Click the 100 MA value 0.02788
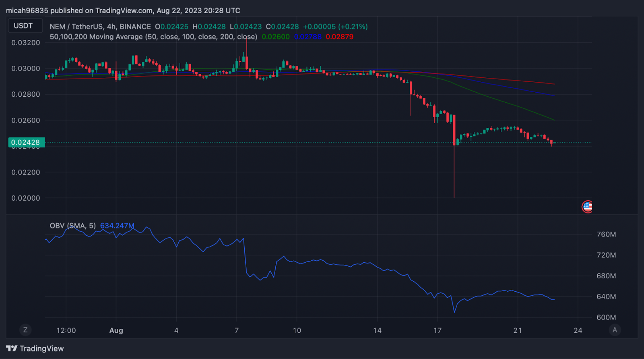This screenshot has width=644, height=359. click(x=308, y=37)
